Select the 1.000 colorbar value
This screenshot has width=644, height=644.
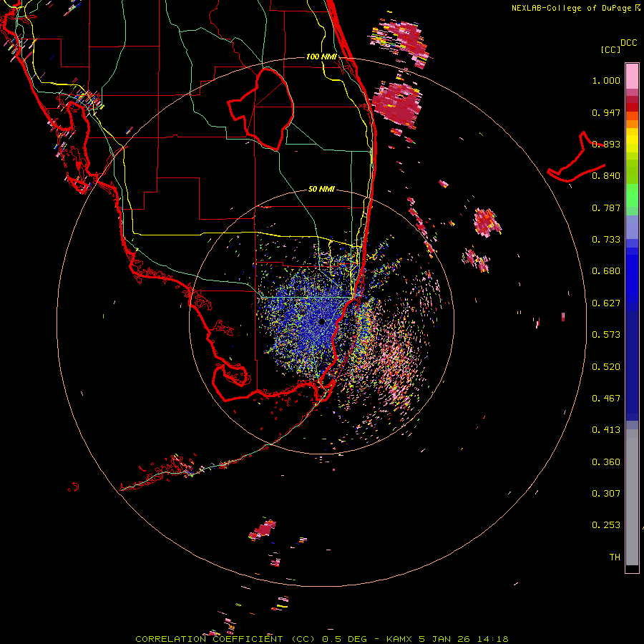tap(606, 80)
